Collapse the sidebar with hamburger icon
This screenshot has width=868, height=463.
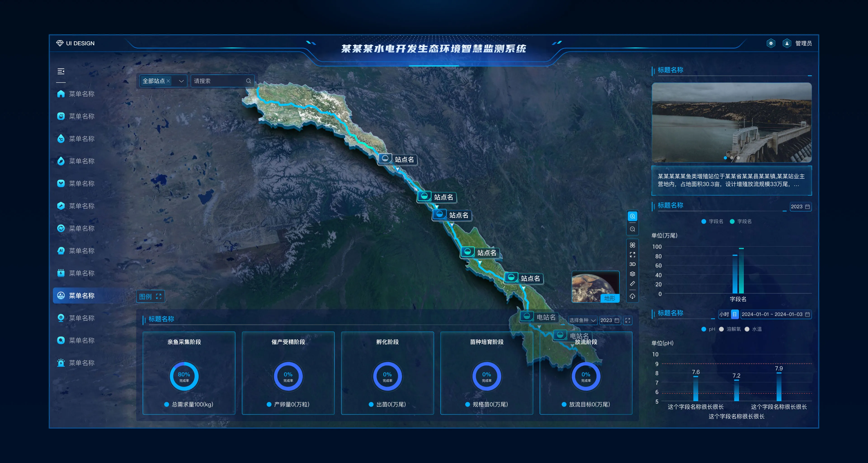(61, 71)
